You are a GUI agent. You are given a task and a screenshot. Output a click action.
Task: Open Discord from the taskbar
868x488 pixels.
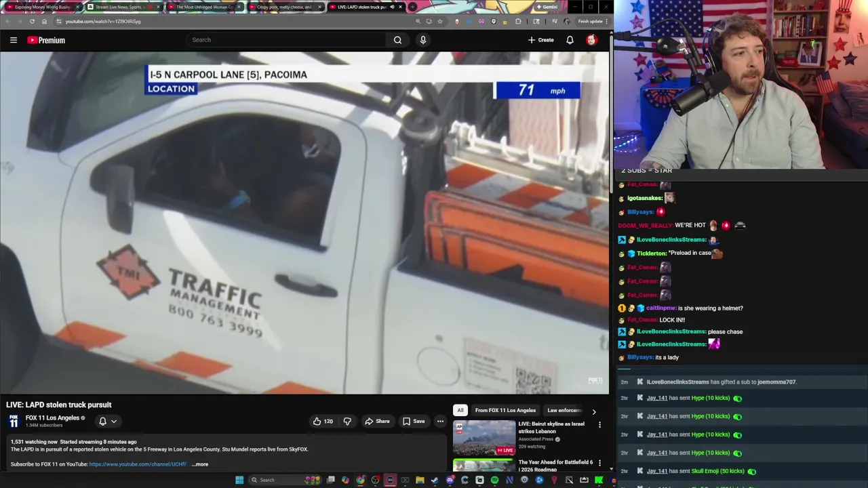pos(450,480)
